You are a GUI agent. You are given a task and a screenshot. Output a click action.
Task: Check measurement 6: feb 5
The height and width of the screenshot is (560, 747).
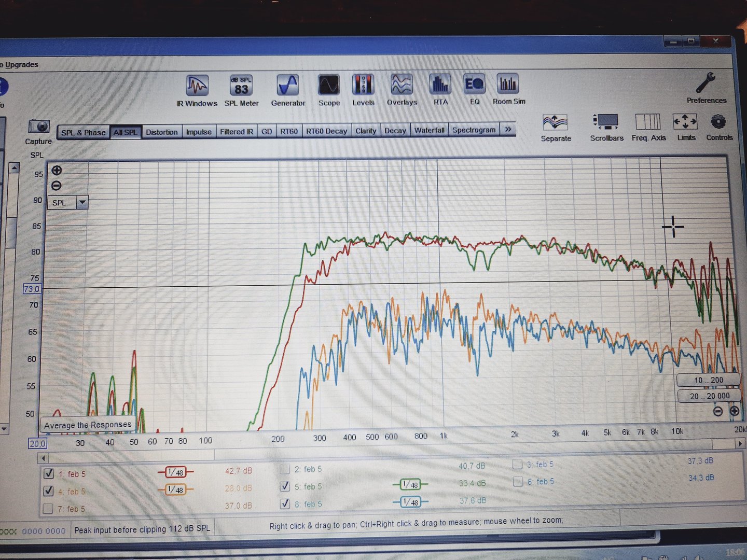(517, 482)
